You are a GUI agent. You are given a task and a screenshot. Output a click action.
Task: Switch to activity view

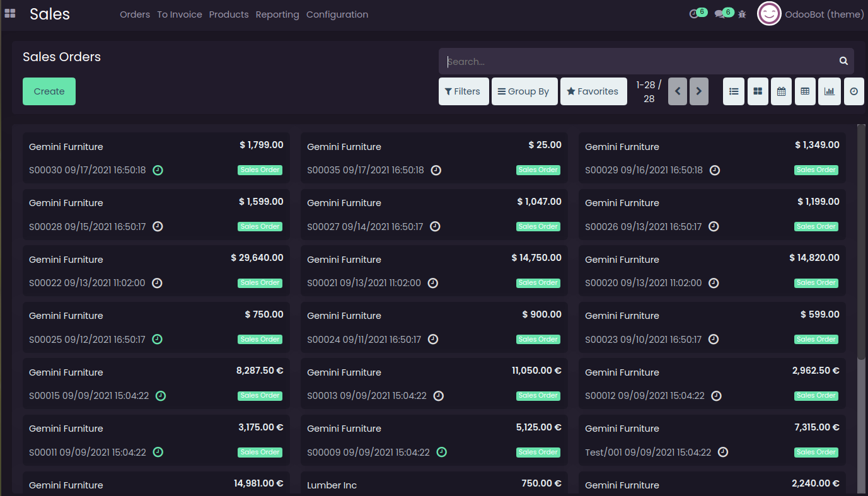pos(854,91)
